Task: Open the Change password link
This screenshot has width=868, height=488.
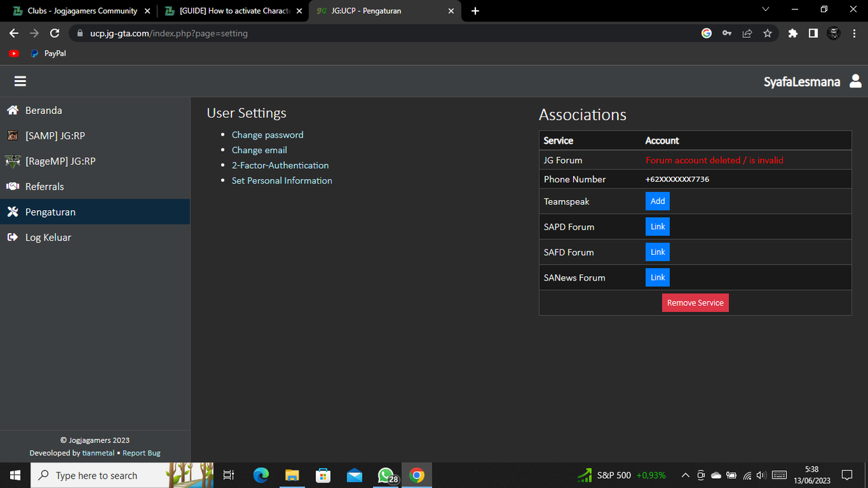Action: tap(268, 135)
